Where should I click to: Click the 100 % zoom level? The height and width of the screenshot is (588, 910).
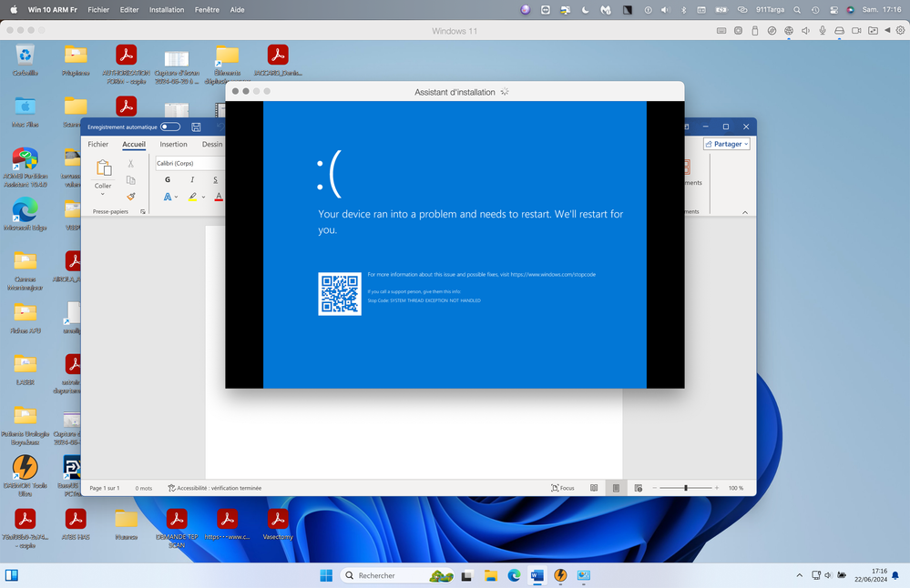[x=735, y=488]
